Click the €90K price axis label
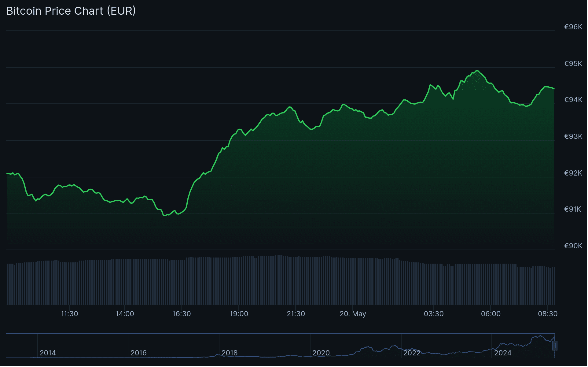Screen dimensions: 588x367 pos(574,246)
